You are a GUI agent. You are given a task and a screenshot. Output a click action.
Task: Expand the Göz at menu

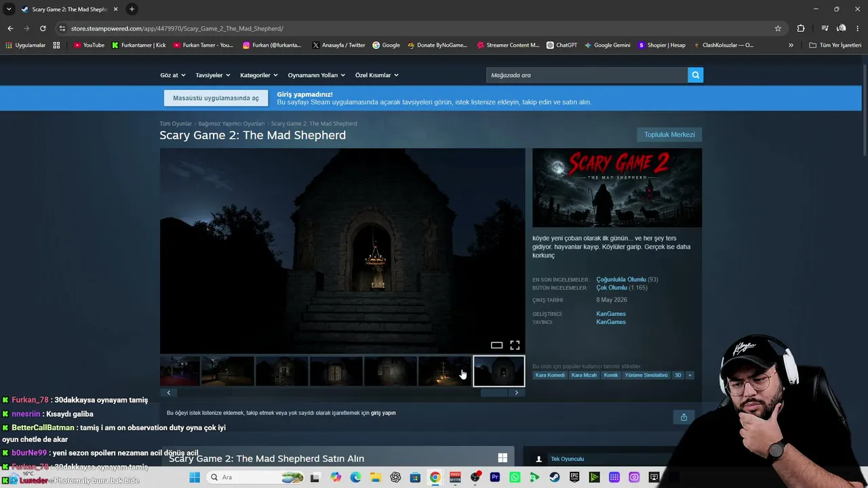[x=173, y=75]
